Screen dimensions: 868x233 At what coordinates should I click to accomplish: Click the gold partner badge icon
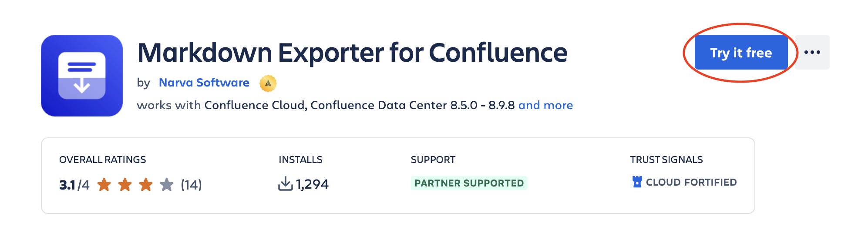pyautogui.click(x=268, y=83)
